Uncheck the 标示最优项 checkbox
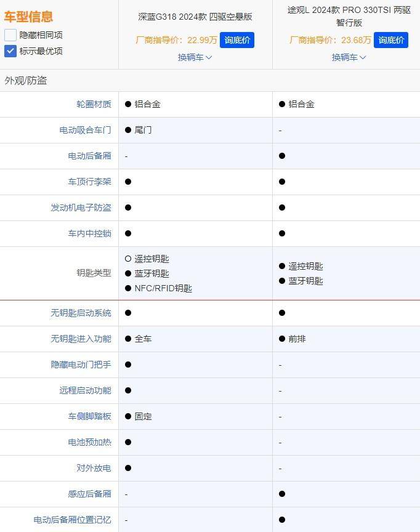 10,51
